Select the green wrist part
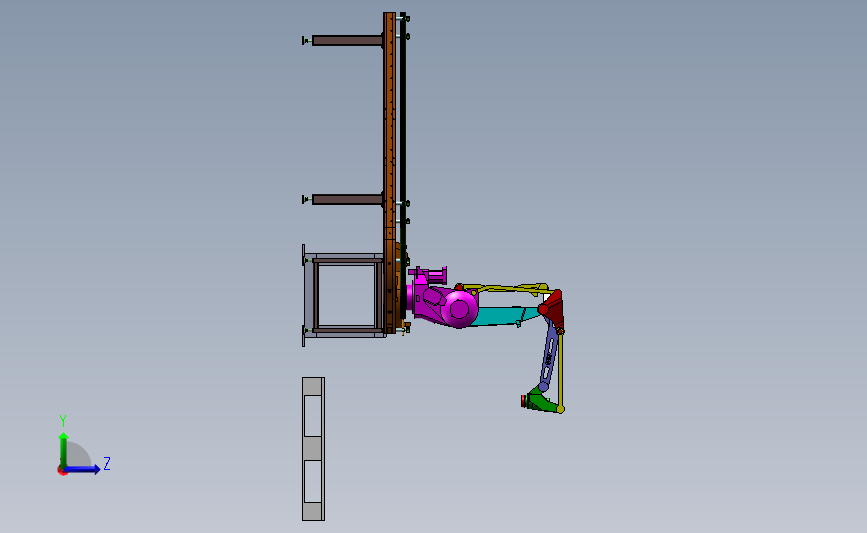867x533 pixels. click(542, 401)
